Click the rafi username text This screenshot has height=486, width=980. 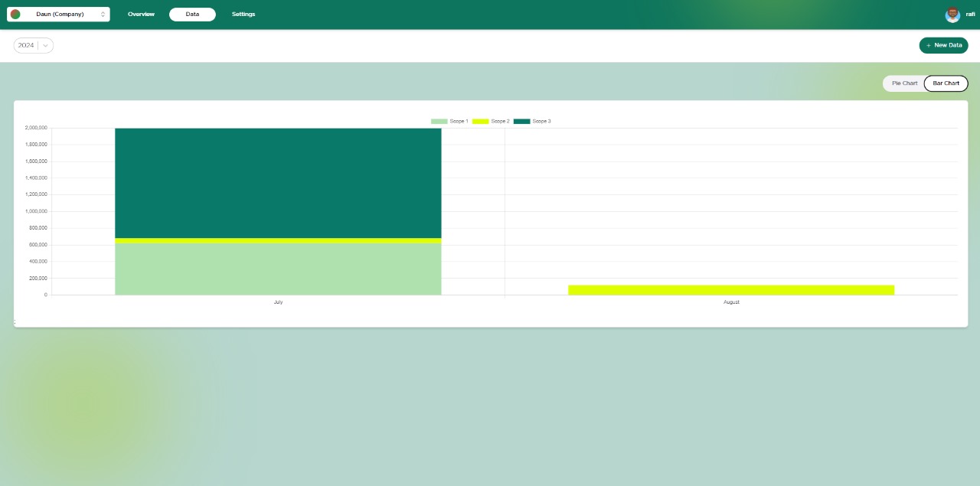pyautogui.click(x=970, y=15)
